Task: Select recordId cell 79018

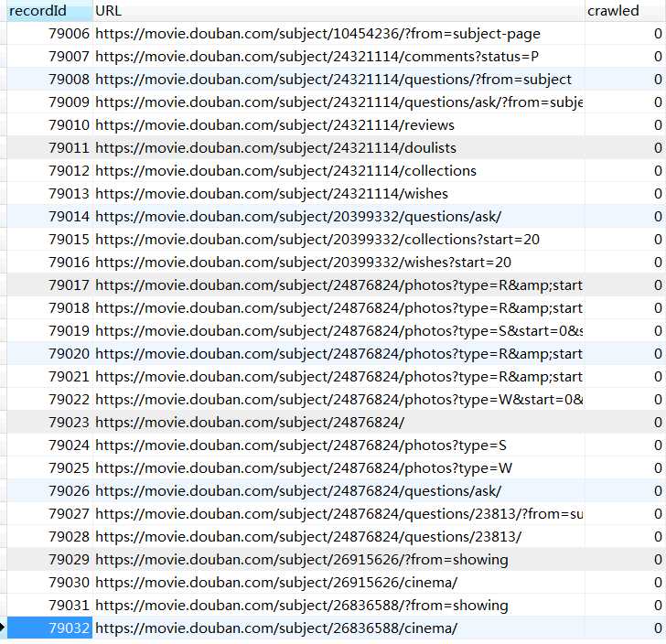Action: [49, 308]
